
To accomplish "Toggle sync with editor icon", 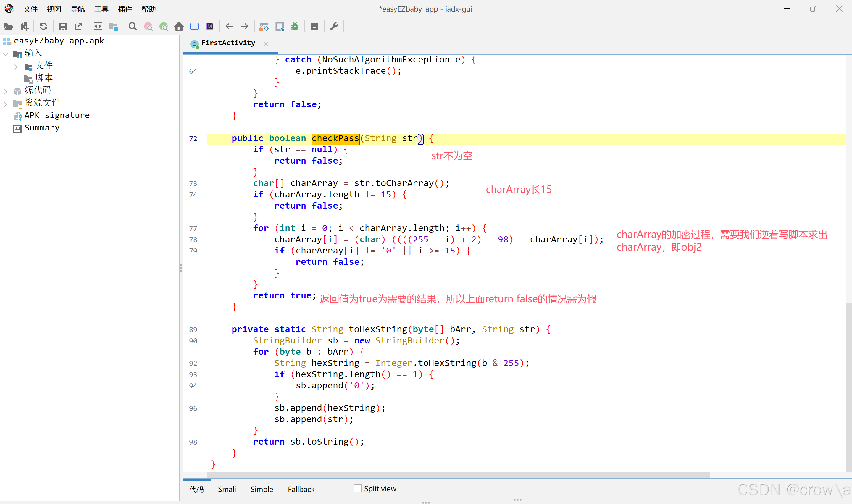I will click(x=98, y=27).
